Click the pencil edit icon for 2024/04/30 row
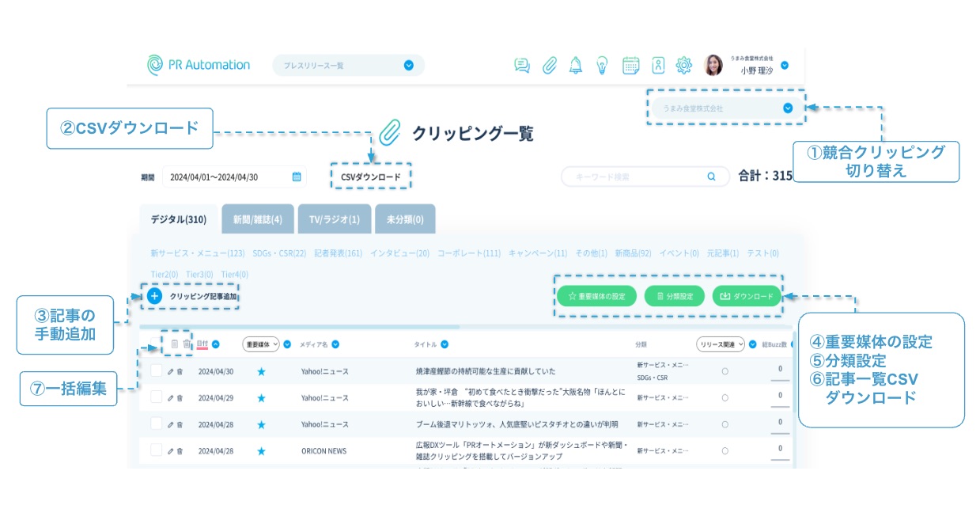The image size is (980, 505). pyautogui.click(x=170, y=371)
